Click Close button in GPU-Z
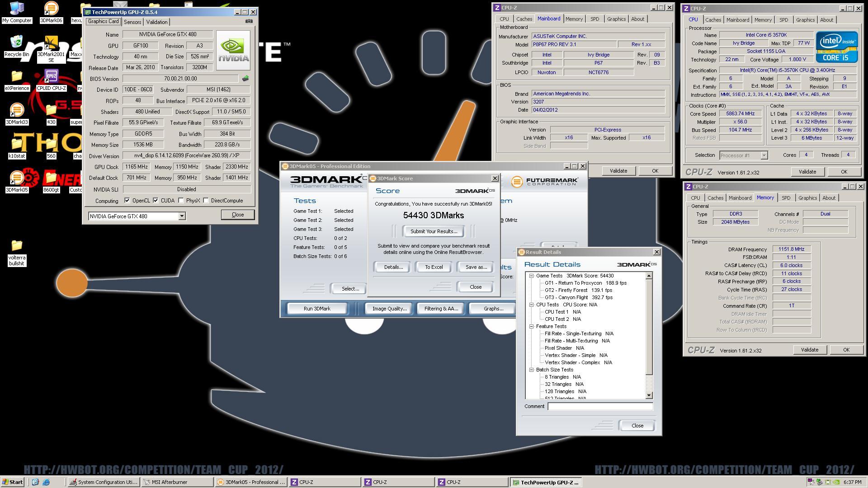 click(x=238, y=215)
